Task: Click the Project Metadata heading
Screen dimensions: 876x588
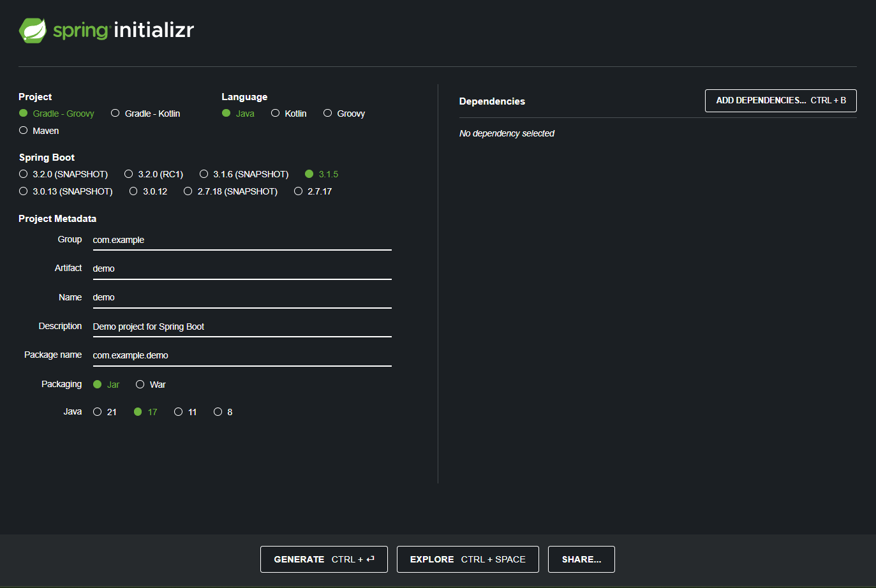Action: pos(57,219)
